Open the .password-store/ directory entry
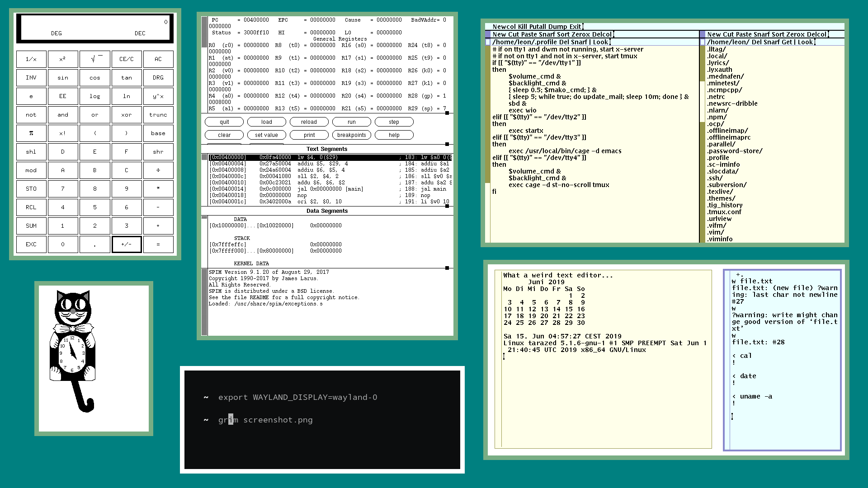 click(x=735, y=151)
